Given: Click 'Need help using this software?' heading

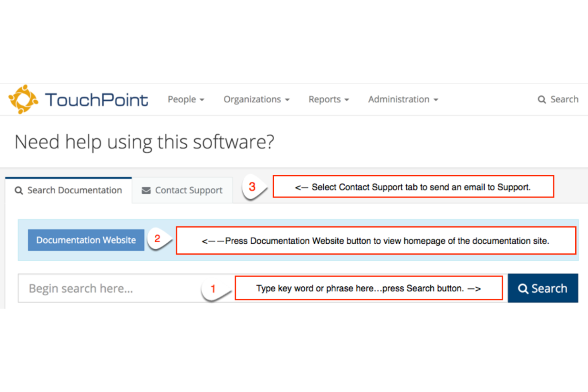Looking at the screenshot, I should (x=144, y=142).
